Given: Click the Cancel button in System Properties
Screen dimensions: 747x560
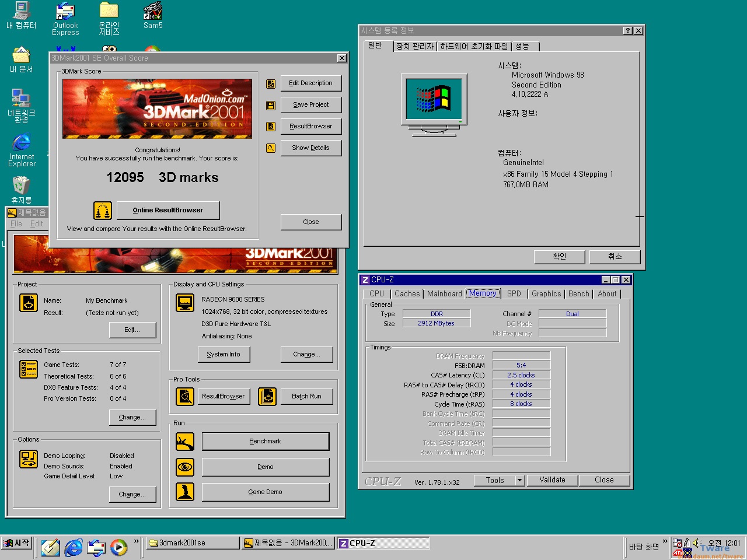Looking at the screenshot, I should 615,257.
